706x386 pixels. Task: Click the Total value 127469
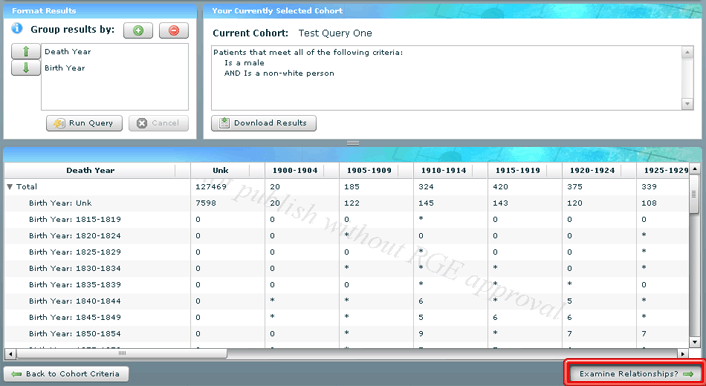[x=211, y=187]
